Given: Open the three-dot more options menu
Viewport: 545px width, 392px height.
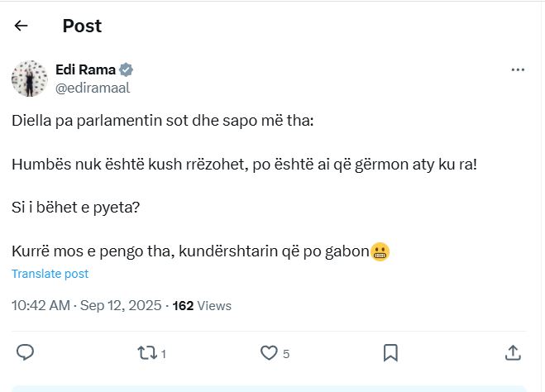Looking at the screenshot, I should [519, 70].
